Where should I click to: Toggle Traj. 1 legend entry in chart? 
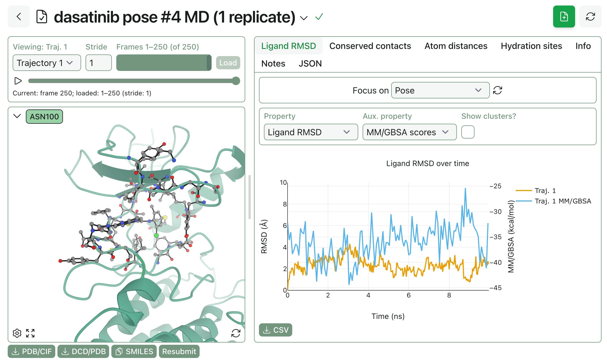coord(536,191)
